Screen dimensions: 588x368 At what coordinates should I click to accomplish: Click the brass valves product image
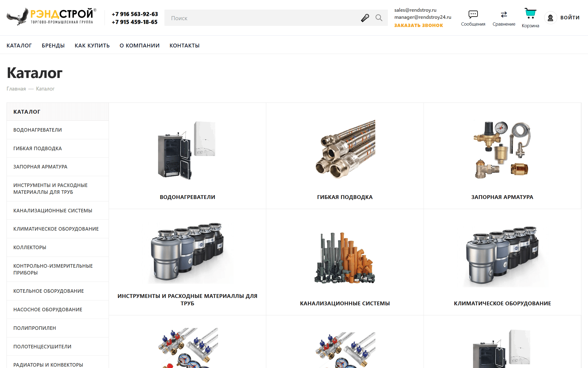(502, 150)
